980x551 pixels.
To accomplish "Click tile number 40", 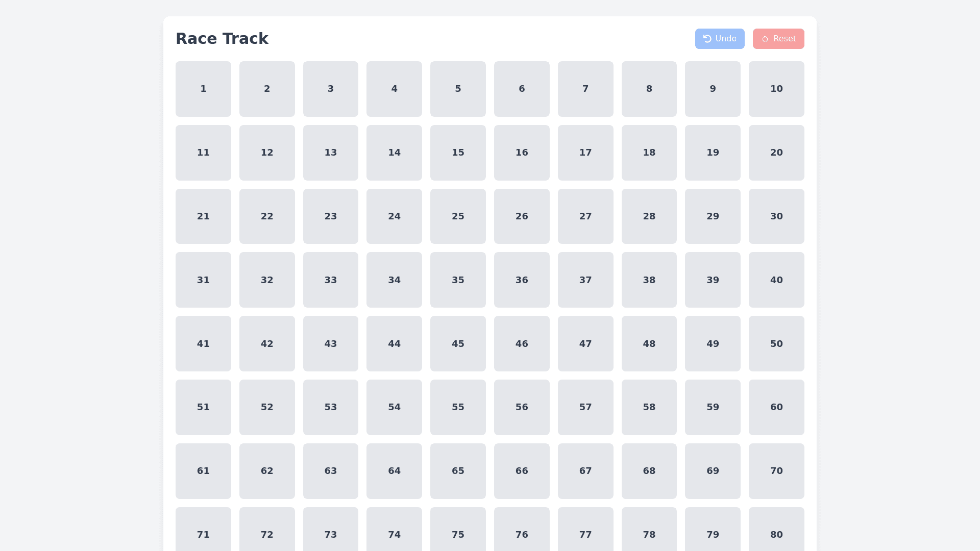I will tap(776, 280).
